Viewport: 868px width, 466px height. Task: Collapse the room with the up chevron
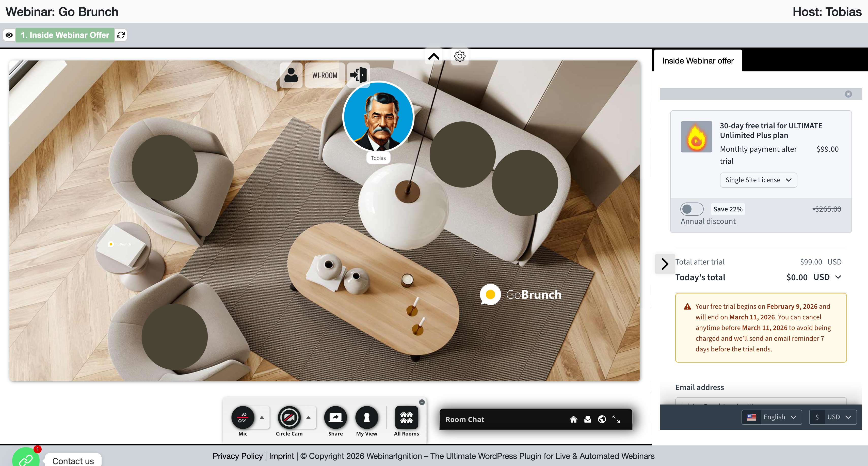click(x=434, y=56)
